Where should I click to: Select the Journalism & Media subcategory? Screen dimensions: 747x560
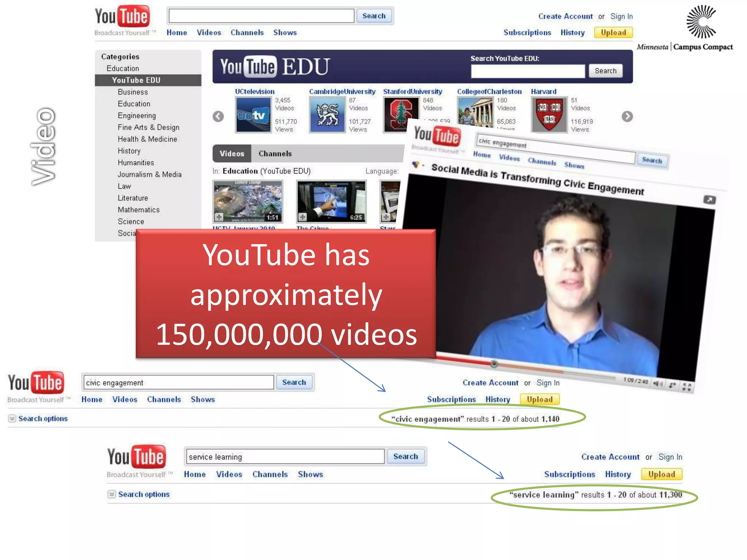tap(150, 174)
